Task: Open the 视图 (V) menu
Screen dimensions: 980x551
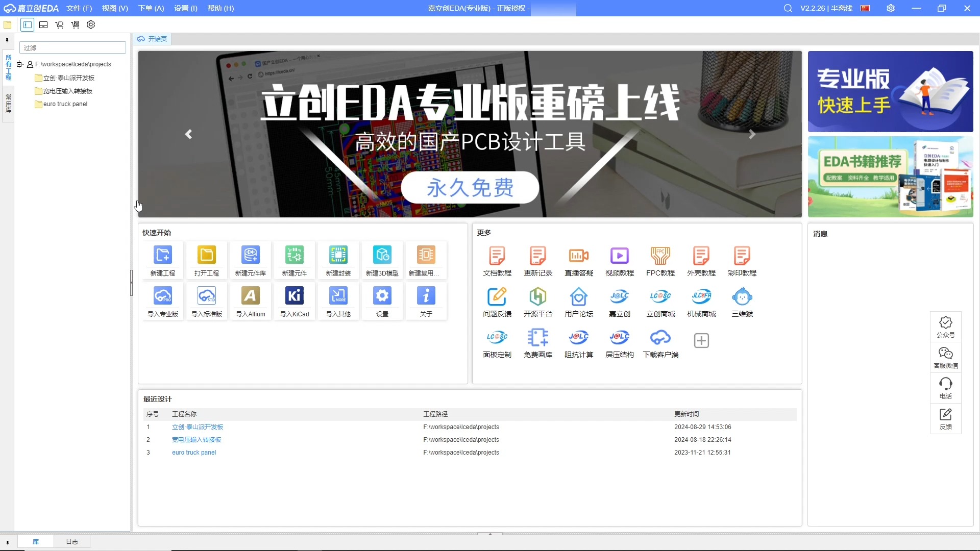Action: (115, 8)
